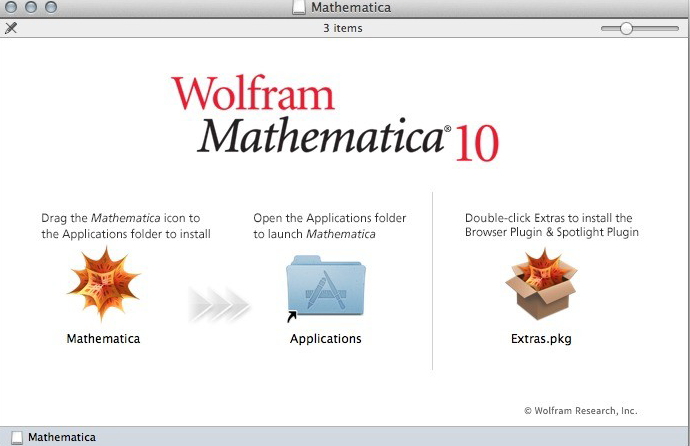Image resolution: width=690 pixels, height=446 pixels.
Task: Click the "Extras.pkg" file name label
Action: pos(541,339)
